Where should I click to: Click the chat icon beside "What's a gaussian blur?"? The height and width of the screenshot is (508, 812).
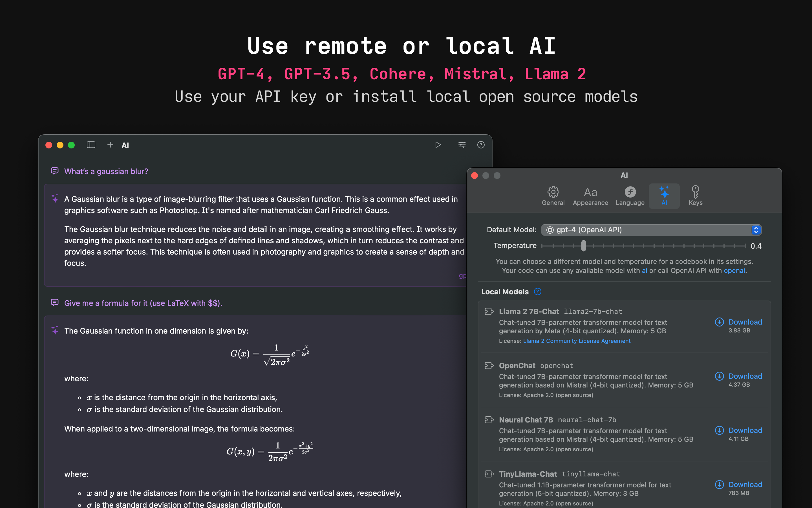[x=55, y=171]
